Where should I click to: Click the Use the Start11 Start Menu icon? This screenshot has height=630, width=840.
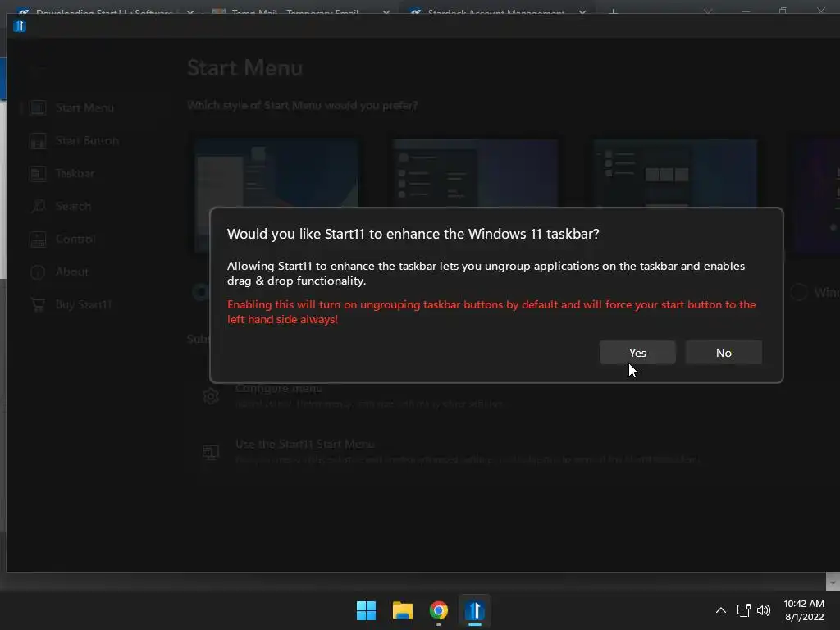point(211,452)
